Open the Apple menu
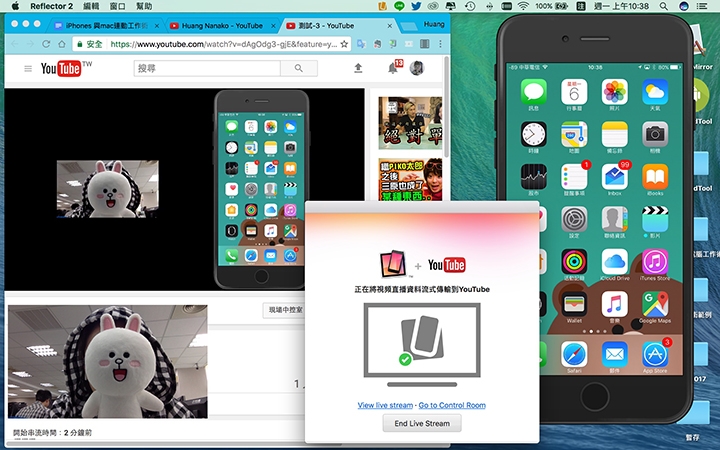The width and height of the screenshot is (720, 450). pos(15,6)
